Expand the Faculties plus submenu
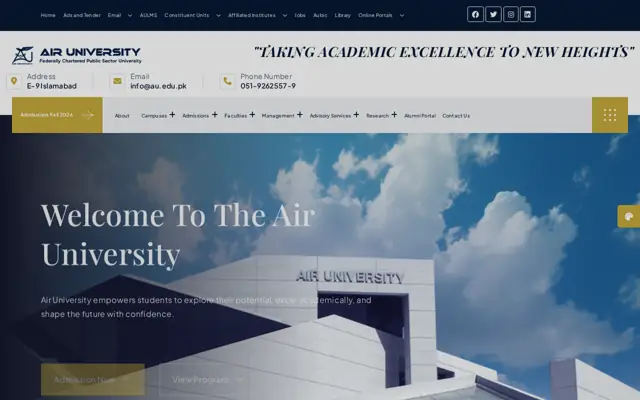640x400 pixels. pyautogui.click(x=252, y=115)
